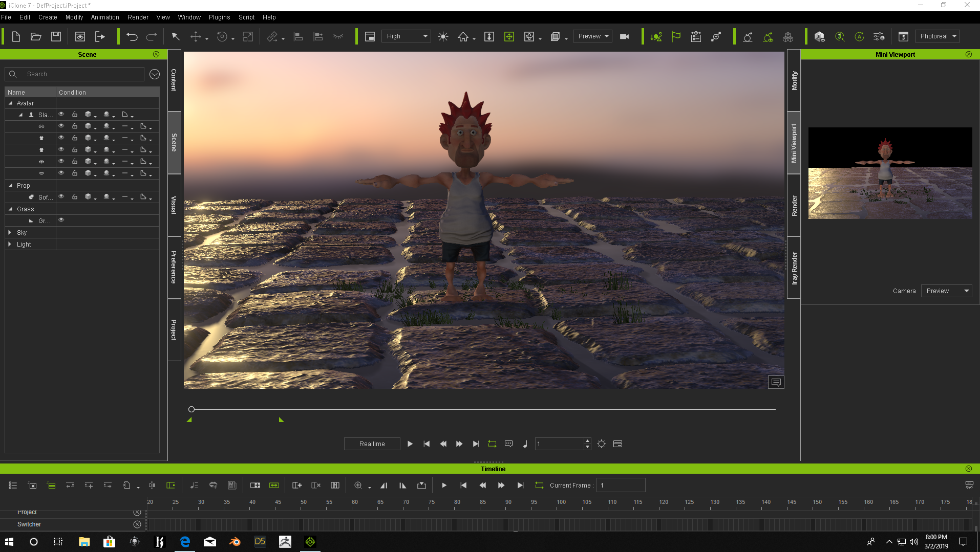Open File Explorer from taskbar

(84, 541)
